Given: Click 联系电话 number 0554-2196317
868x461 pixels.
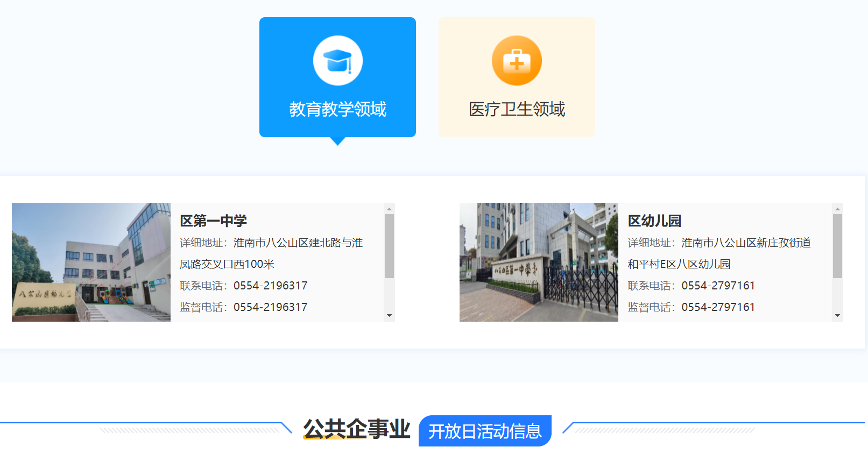Looking at the screenshot, I should click(x=270, y=286).
